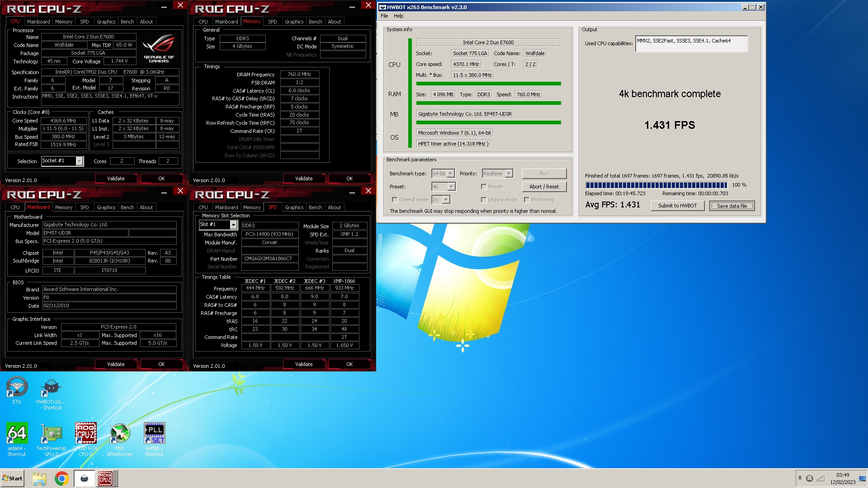The height and width of the screenshot is (488, 868).
Task: Switch to About tab in Mainboard window
Action: pos(146,207)
